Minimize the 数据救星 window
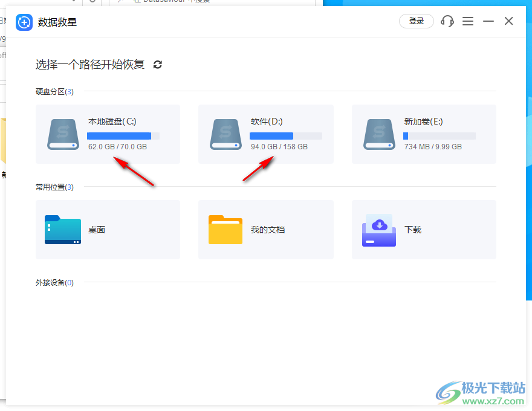This screenshot has height=411, width=532. click(488, 21)
